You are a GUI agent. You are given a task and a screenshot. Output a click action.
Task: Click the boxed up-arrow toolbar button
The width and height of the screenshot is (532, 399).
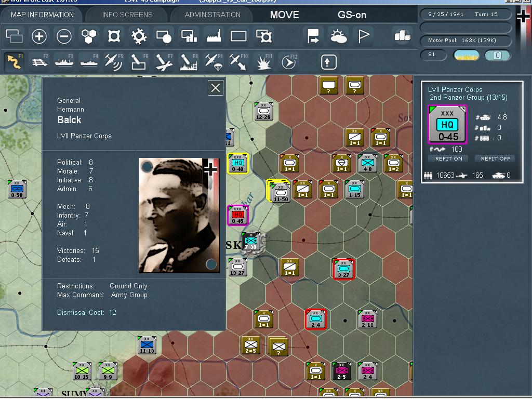tap(328, 62)
